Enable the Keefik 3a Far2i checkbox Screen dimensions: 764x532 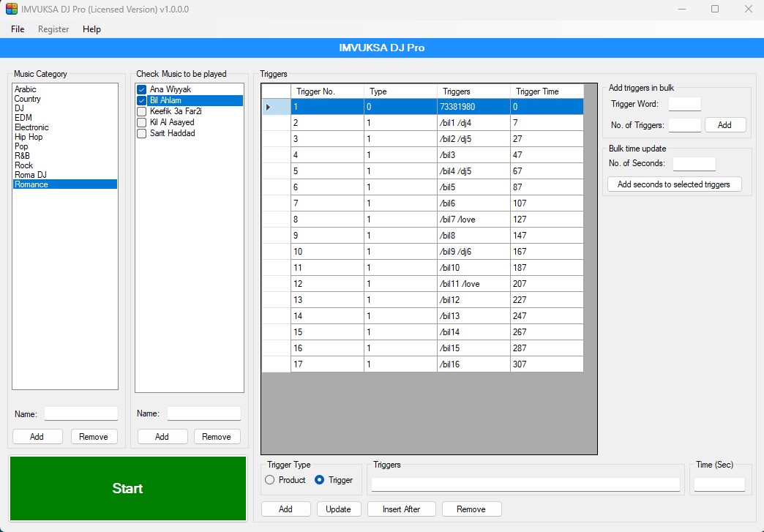pyautogui.click(x=142, y=111)
